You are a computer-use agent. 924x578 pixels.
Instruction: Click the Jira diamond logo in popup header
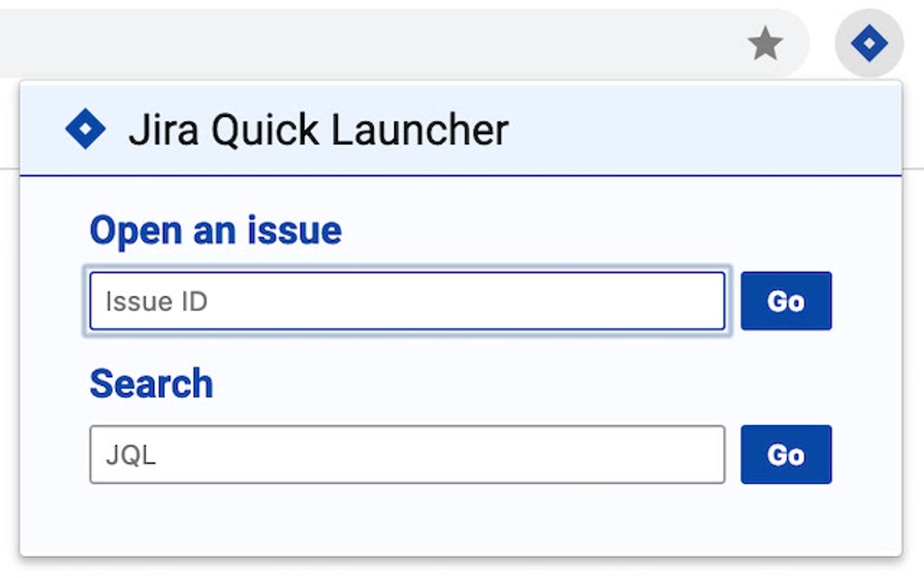pyautogui.click(x=85, y=130)
